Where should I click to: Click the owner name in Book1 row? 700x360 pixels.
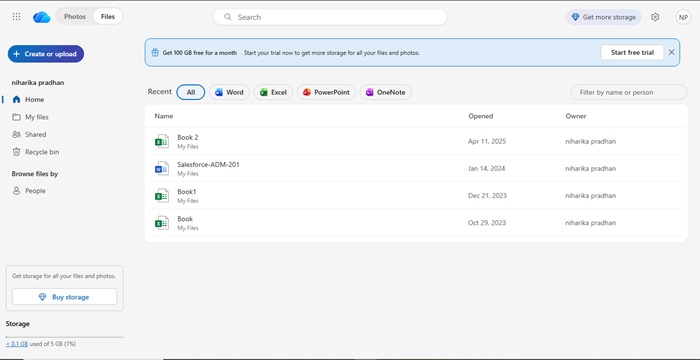(591, 196)
